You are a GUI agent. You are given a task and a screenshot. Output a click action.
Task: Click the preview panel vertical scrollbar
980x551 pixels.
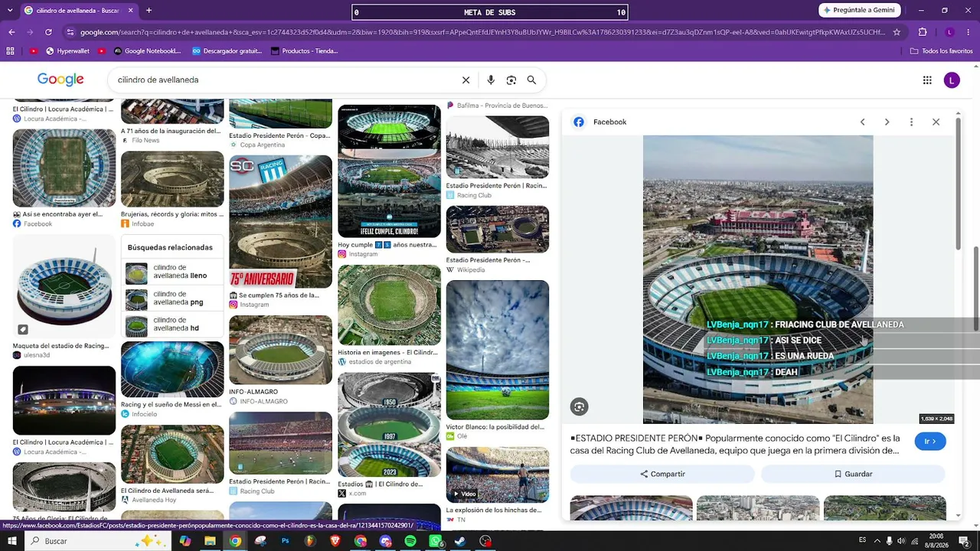point(957,184)
